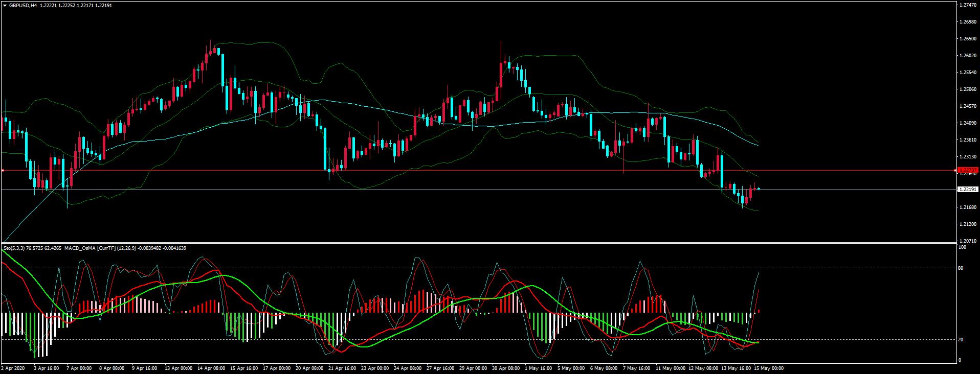The height and width of the screenshot is (374, 980).
Task: Click the 1.26020 label on price scale
Action: (968, 56)
